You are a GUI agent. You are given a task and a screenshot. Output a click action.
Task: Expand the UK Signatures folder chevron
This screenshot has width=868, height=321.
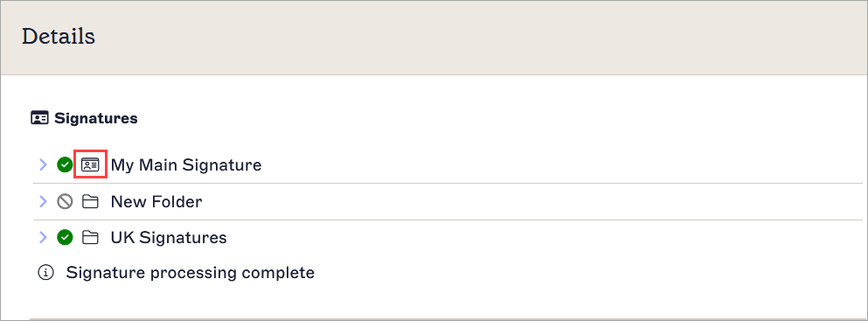(x=43, y=238)
